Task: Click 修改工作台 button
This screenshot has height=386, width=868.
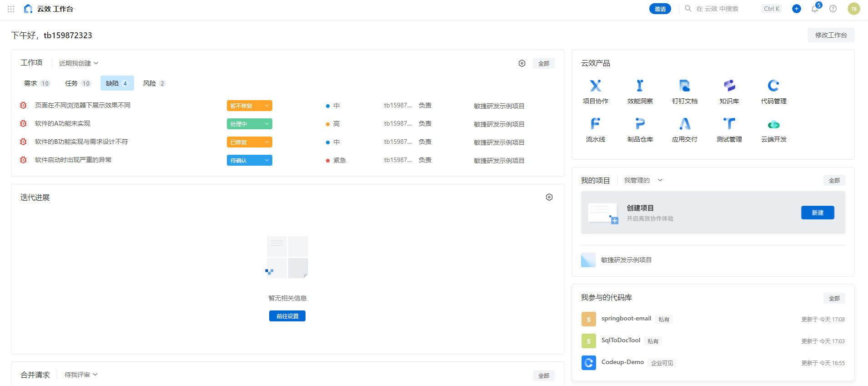Action: (x=831, y=35)
